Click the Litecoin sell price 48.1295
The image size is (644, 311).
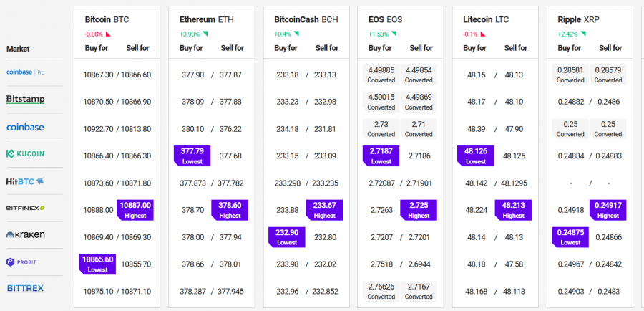tap(514, 183)
